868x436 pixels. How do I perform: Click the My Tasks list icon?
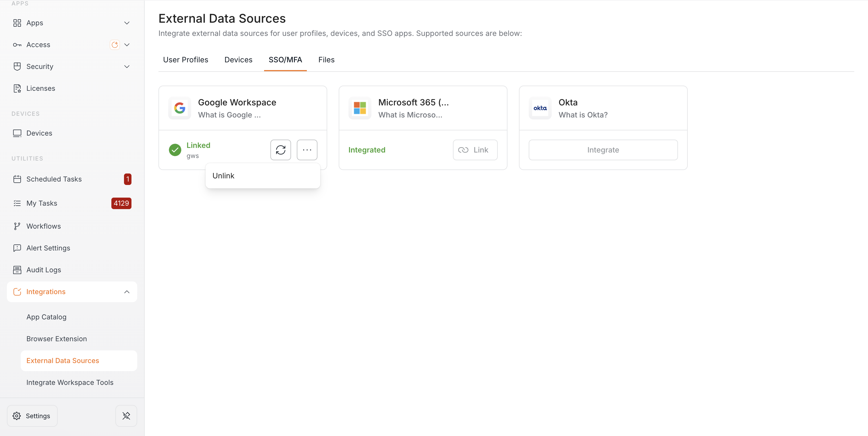point(17,203)
